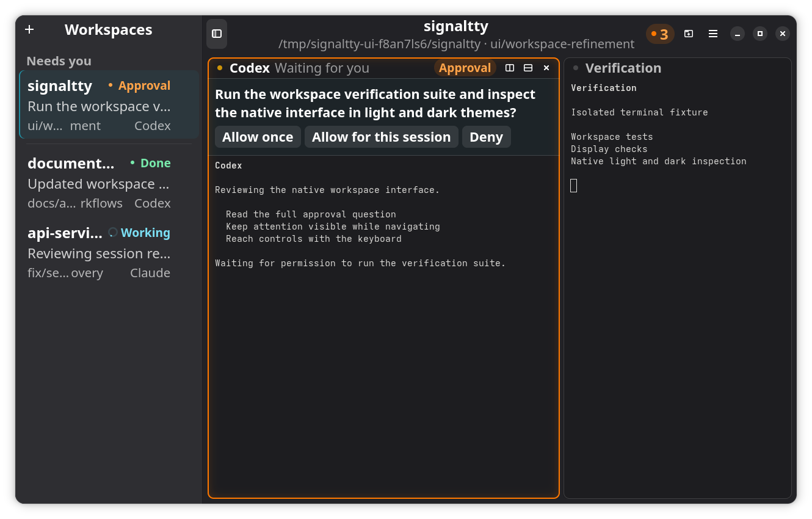The height and width of the screenshot is (519, 812).
Task: Click 'Updated workspace' summary text
Action: (x=99, y=184)
